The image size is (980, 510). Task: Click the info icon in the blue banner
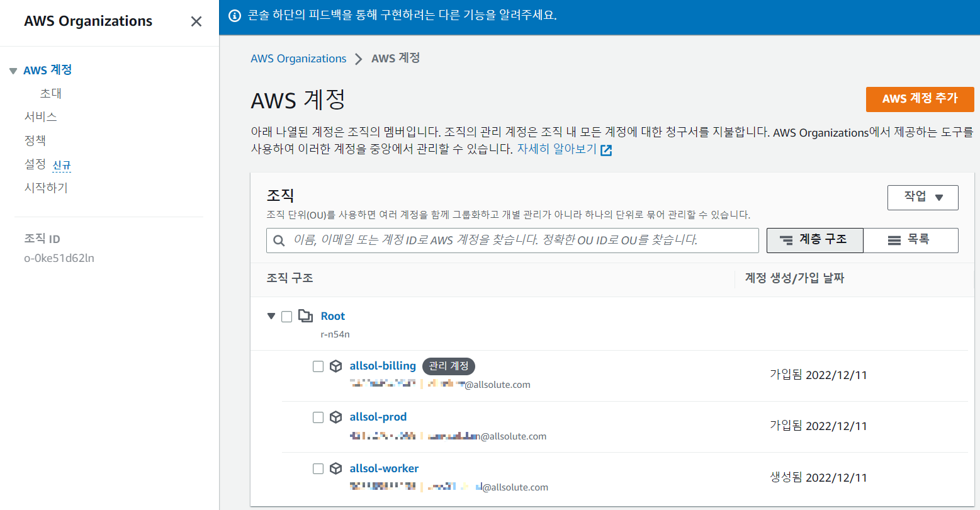pos(234,15)
